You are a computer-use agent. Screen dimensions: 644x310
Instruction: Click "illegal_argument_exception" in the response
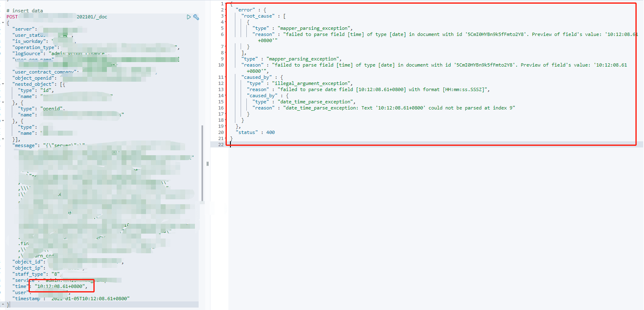pos(311,83)
